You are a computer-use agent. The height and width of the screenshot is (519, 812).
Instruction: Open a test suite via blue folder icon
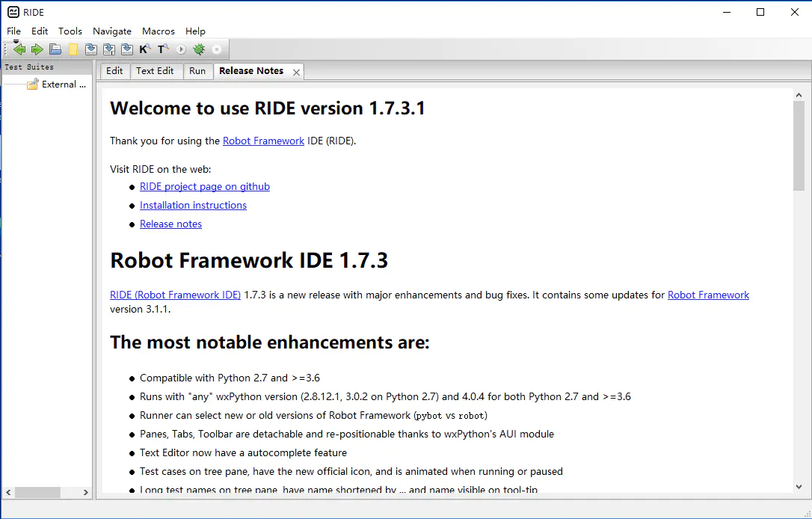point(55,49)
